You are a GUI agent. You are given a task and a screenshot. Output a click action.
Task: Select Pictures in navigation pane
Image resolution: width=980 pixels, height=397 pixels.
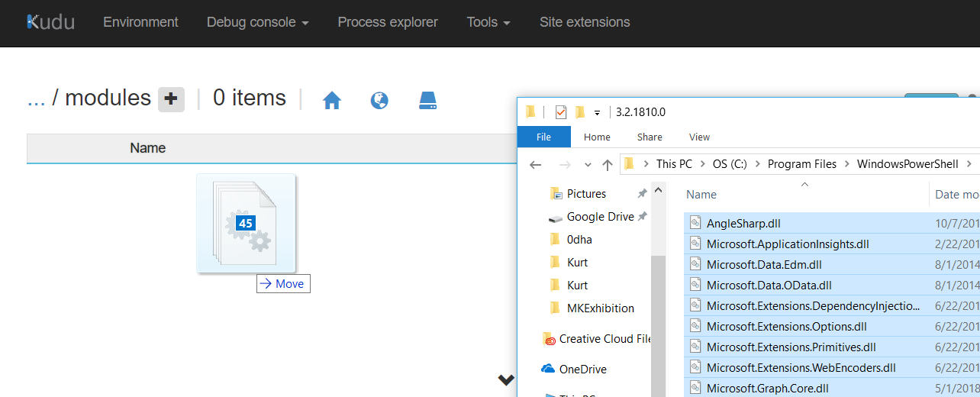586,194
